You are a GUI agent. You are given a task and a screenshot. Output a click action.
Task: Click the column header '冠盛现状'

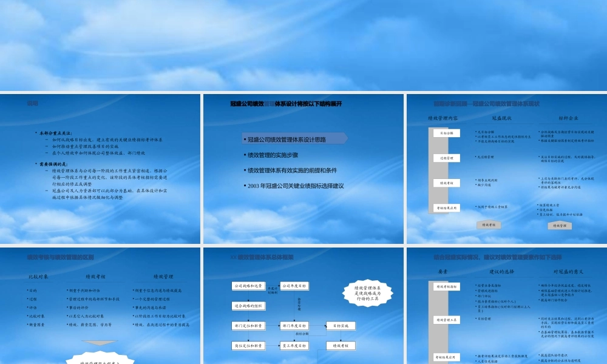click(502, 118)
